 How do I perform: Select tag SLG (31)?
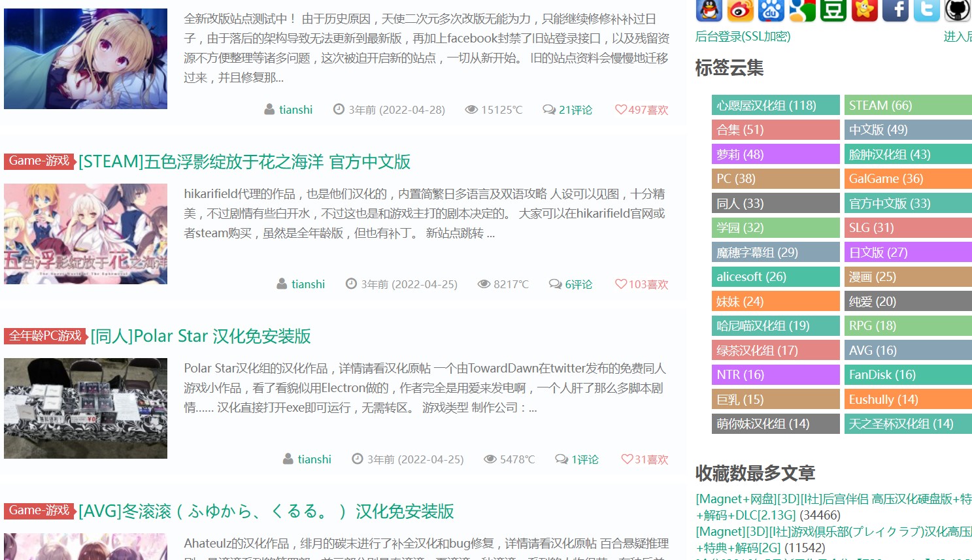908,227
